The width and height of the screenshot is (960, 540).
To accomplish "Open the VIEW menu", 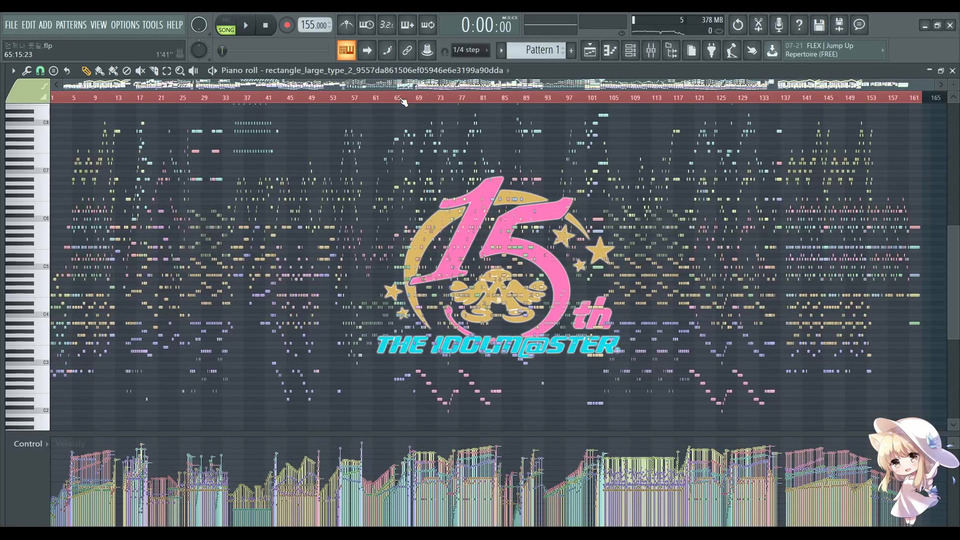I will [x=99, y=25].
